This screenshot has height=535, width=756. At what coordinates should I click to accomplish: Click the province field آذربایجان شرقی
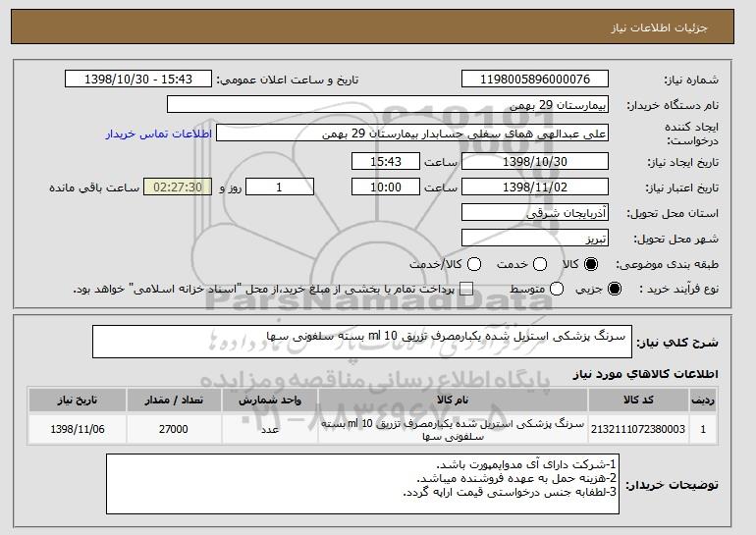point(535,213)
